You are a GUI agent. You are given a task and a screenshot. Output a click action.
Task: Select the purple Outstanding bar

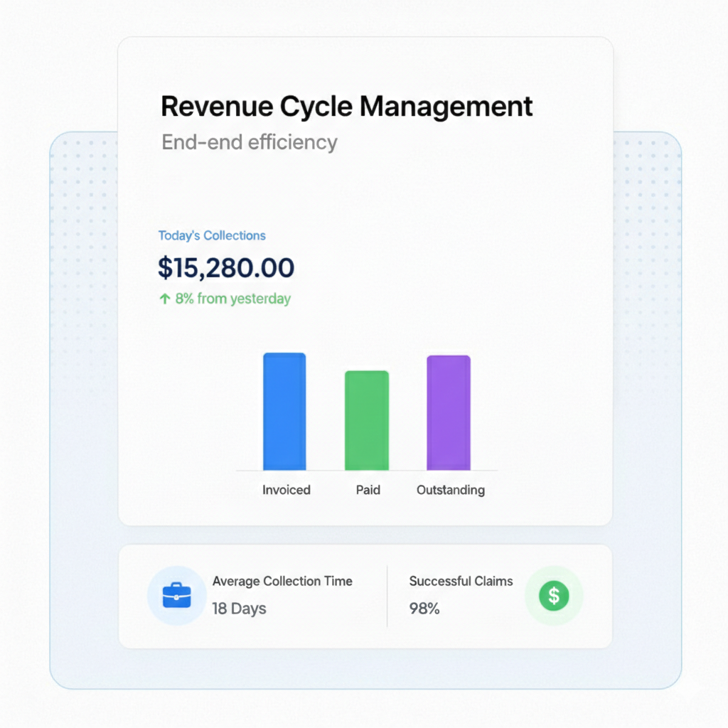coord(449,413)
